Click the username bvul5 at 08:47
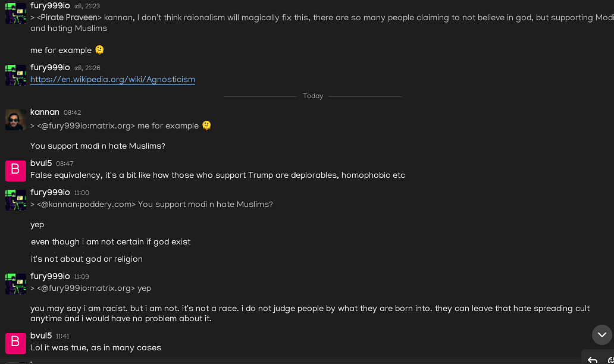614x364 pixels. [x=41, y=163]
